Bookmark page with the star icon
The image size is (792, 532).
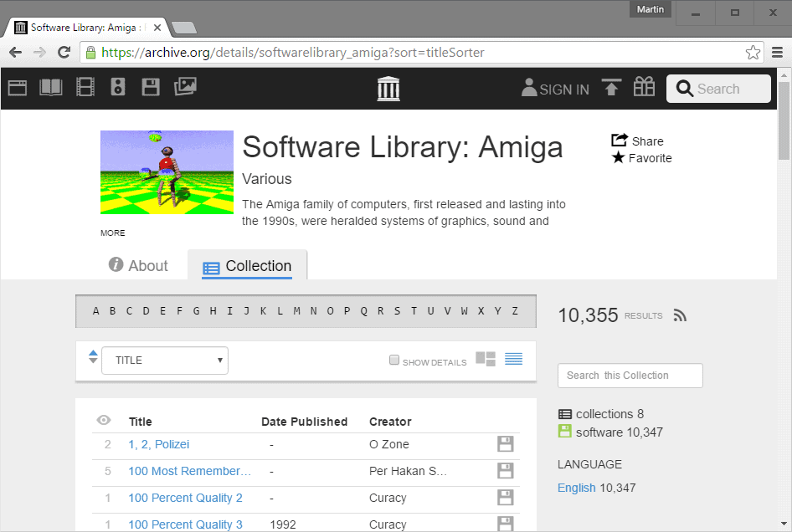coord(753,52)
